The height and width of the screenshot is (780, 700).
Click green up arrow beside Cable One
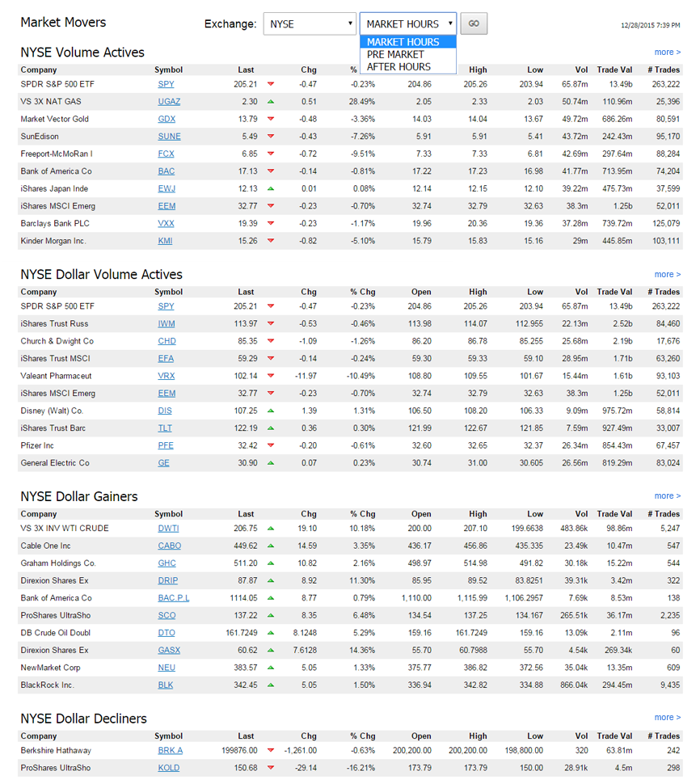point(271,546)
